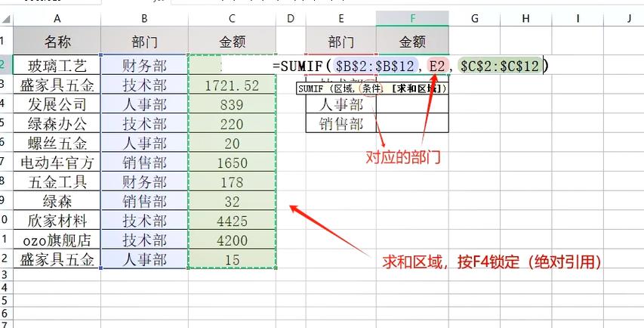The height and width of the screenshot is (328, 644).
Task: Select the 4200 amount cell
Action: pyautogui.click(x=232, y=240)
